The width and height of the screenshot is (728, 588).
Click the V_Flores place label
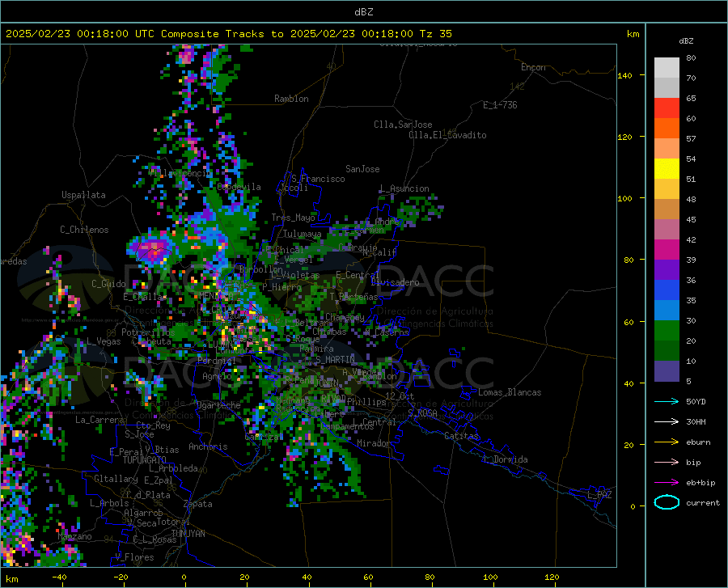(134, 557)
